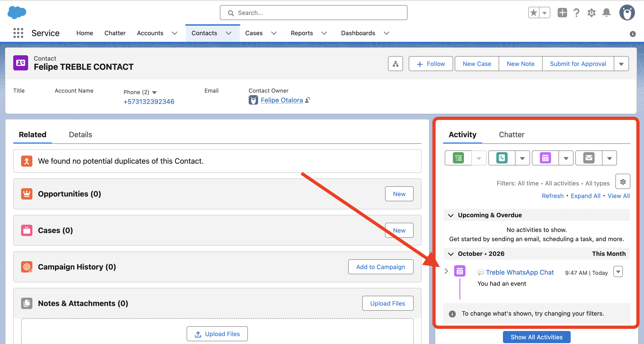Open the Reports tab dropdown chevron
Viewport: 644px width, 344px height.
[324, 33]
